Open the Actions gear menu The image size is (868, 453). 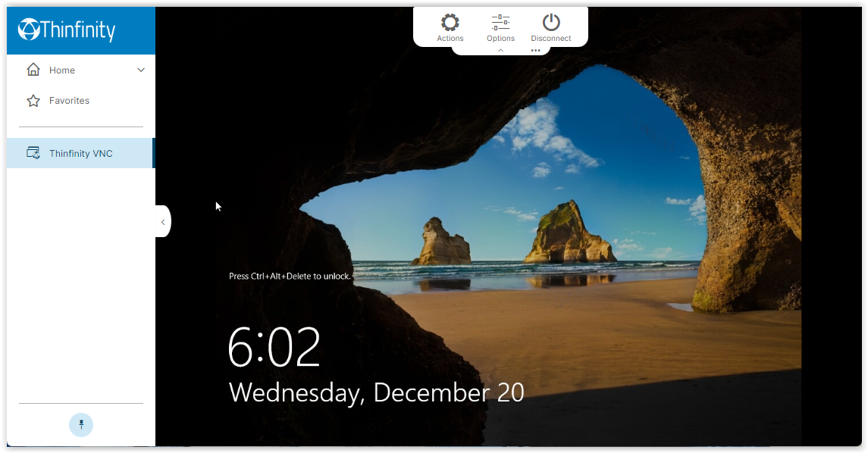pyautogui.click(x=450, y=27)
